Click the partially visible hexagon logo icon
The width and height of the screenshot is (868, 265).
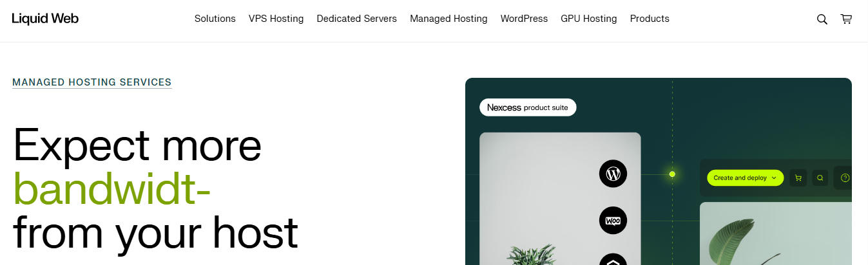613,260
